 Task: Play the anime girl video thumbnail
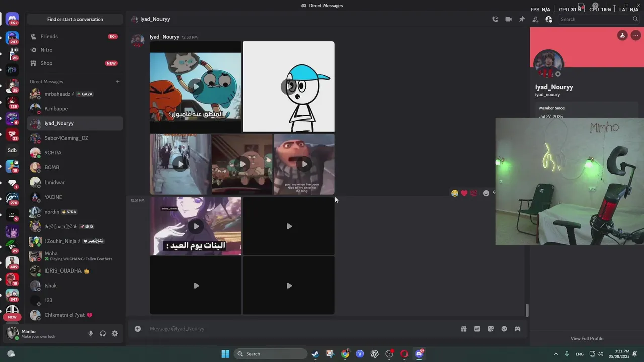click(196, 226)
